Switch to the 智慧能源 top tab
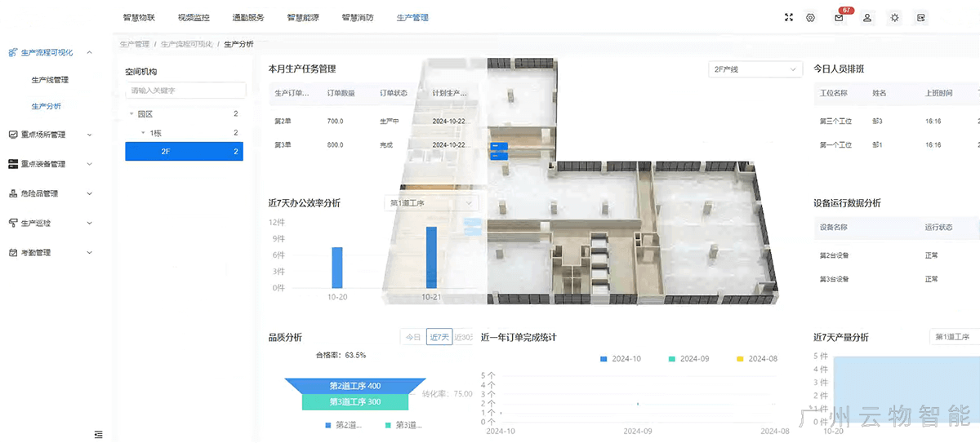 tap(303, 17)
